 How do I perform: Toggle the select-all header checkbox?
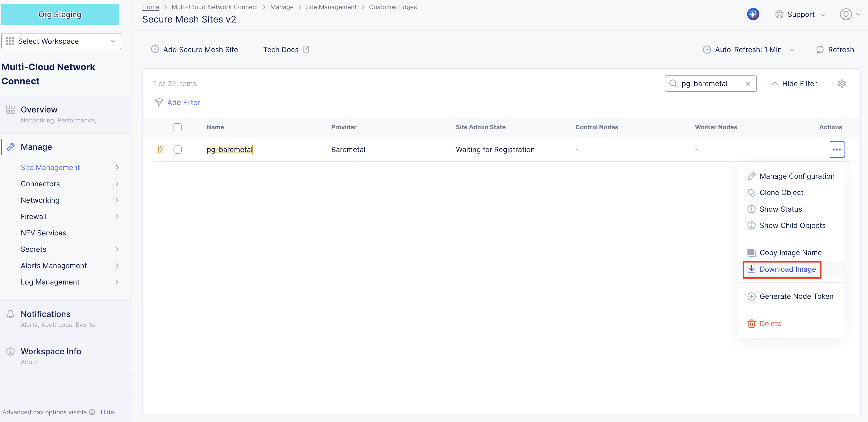177,127
